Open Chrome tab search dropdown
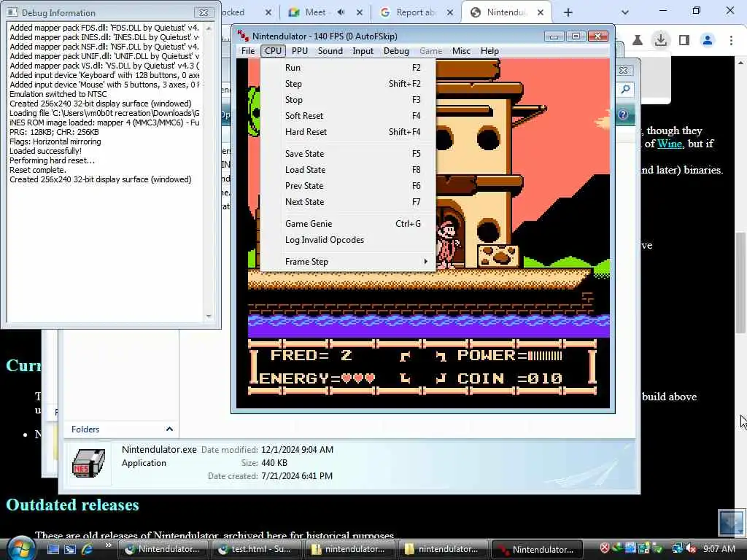 625,12
